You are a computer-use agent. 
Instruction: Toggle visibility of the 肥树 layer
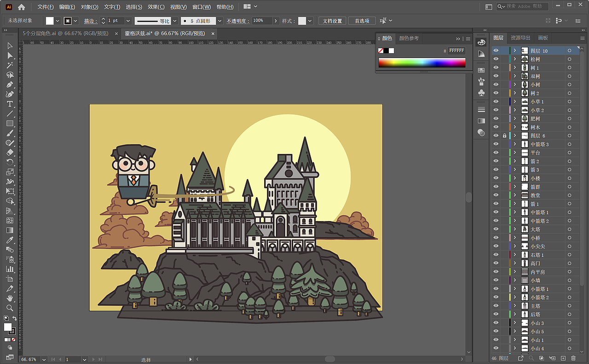(496, 119)
